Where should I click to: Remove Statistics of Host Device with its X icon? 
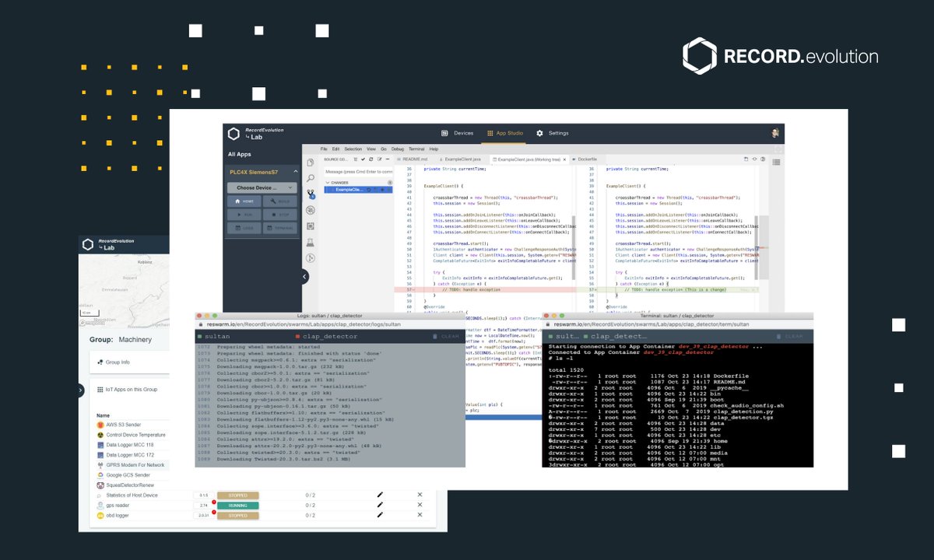point(420,494)
